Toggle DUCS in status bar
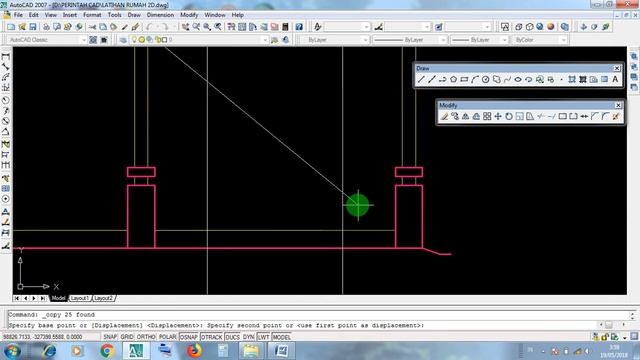640x360 pixels. pyautogui.click(x=233, y=337)
